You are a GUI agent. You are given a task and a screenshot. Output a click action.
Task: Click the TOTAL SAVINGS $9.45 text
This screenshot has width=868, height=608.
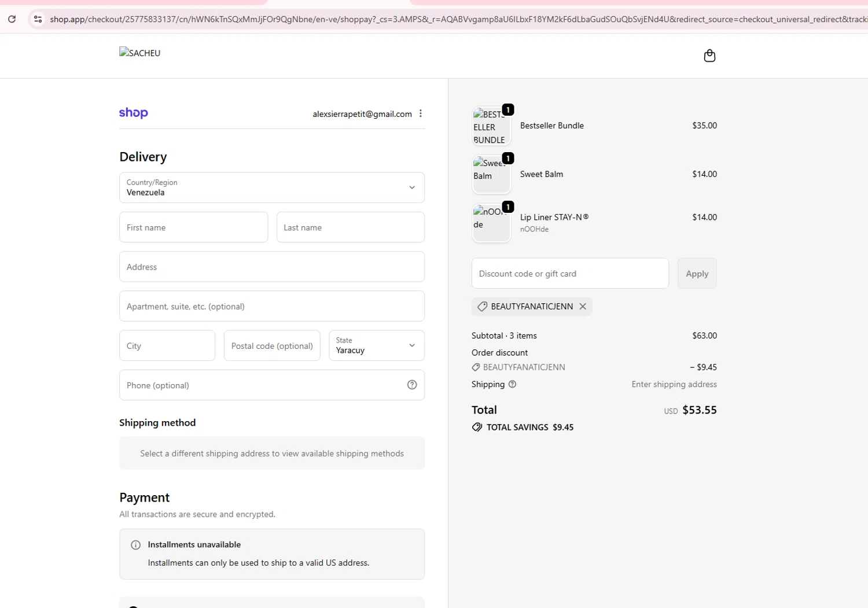pos(530,428)
